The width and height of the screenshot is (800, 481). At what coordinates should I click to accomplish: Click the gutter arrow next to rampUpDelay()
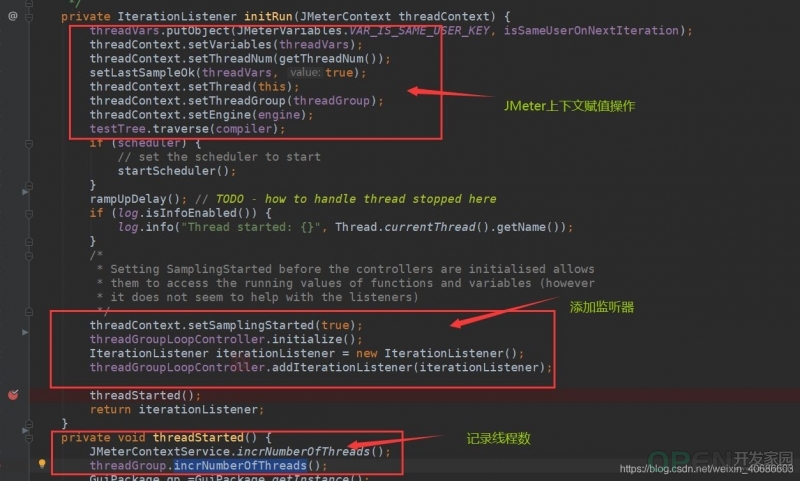(25, 192)
